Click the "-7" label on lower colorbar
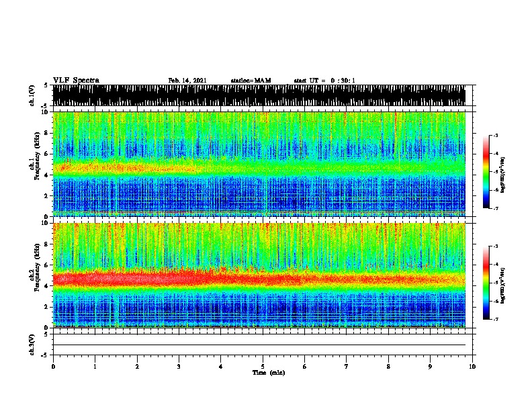Screen dimensions: 532x411 tap(495, 320)
